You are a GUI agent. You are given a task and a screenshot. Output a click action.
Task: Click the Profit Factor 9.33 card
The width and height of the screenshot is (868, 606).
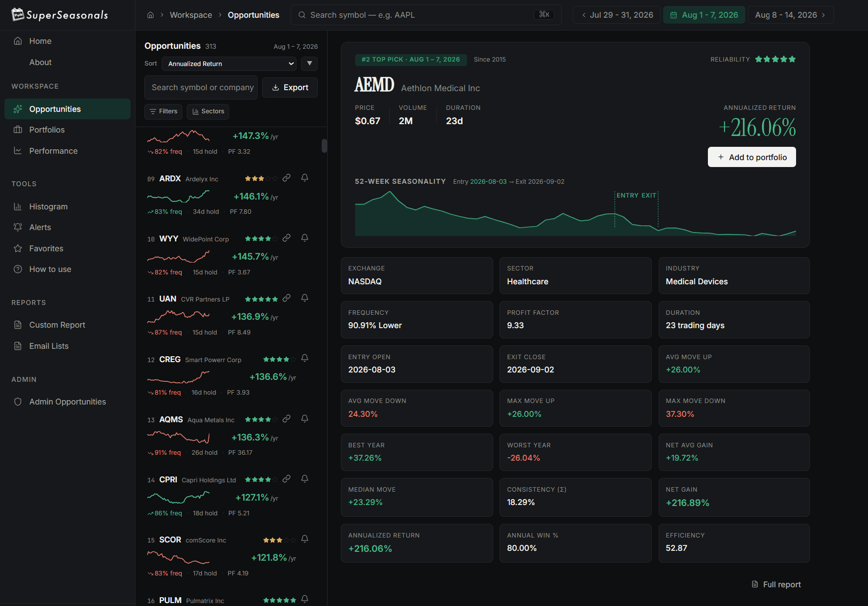(x=575, y=320)
